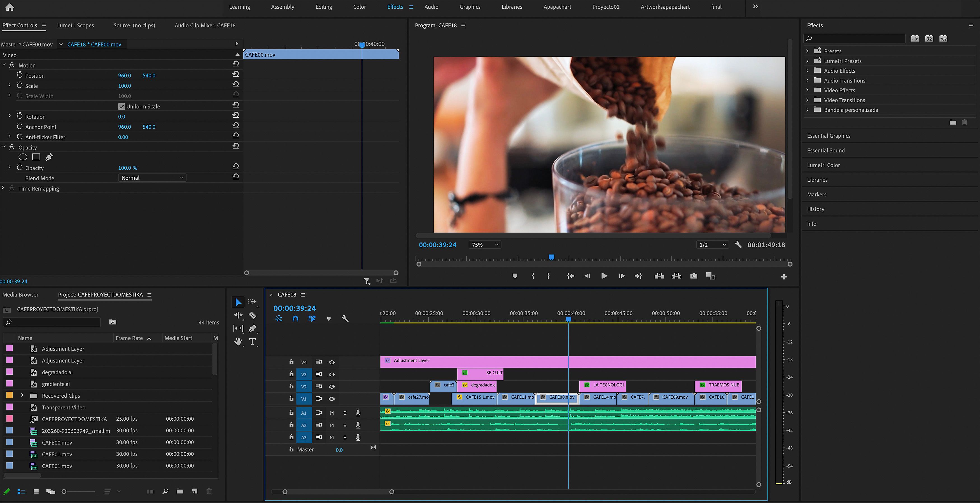
Task: Open the Essential Graphics panel
Action: (x=829, y=136)
